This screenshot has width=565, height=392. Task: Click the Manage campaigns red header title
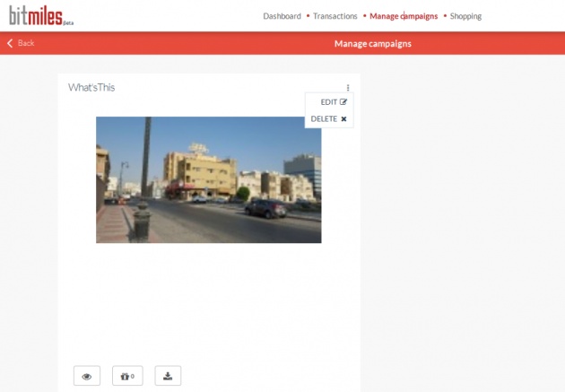click(372, 44)
